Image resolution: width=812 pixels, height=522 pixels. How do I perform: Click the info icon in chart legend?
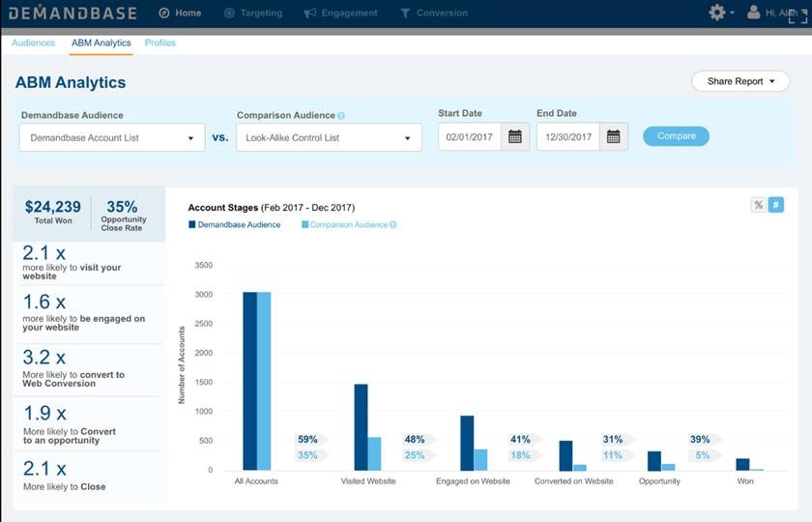[x=393, y=225]
